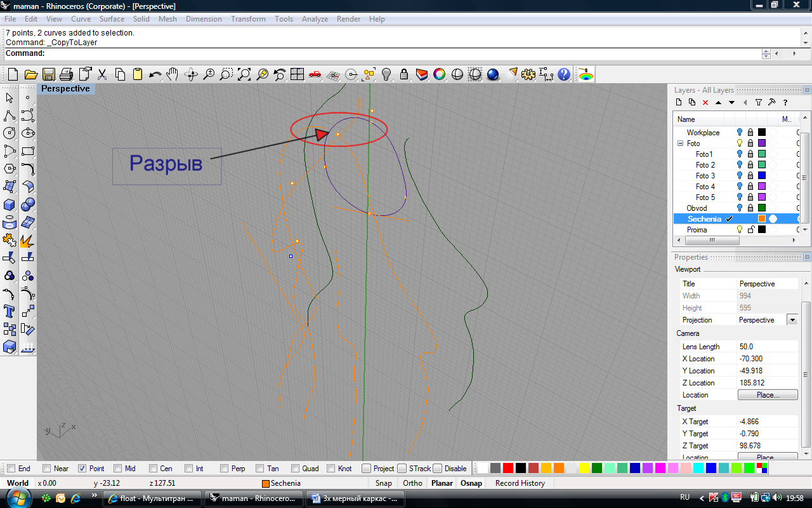Enable the End osnap checkbox
Image resolution: width=812 pixels, height=508 pixels.
pos(11,469)
